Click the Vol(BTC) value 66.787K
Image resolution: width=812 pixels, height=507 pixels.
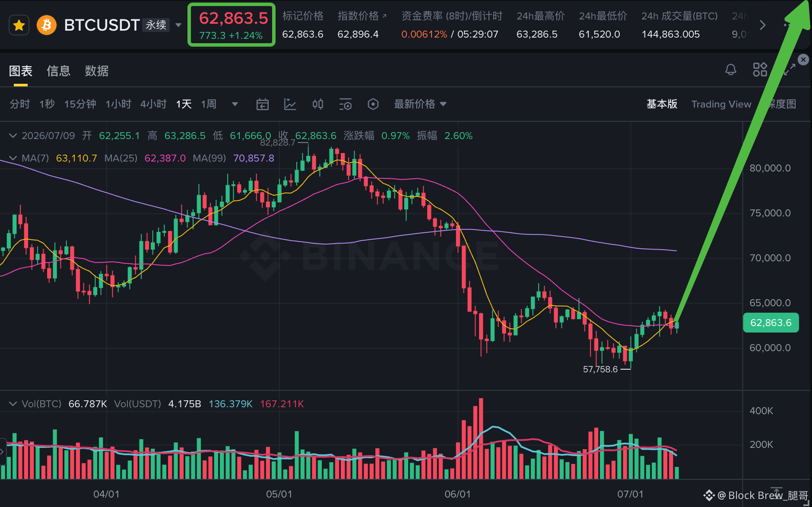88,404
